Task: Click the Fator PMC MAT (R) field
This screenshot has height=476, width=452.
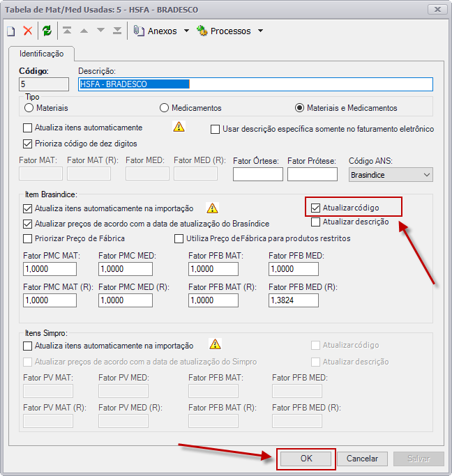Action: pos(50,300)
